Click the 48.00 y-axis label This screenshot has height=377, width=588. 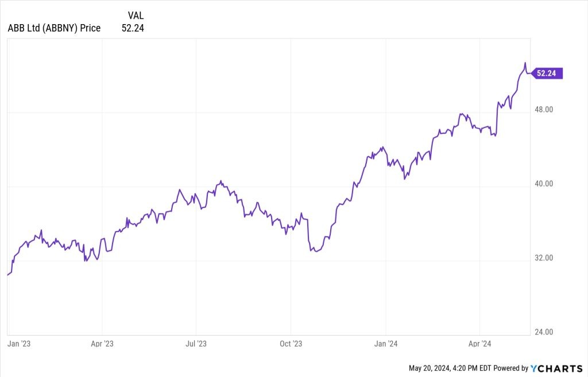pos(543,110)
